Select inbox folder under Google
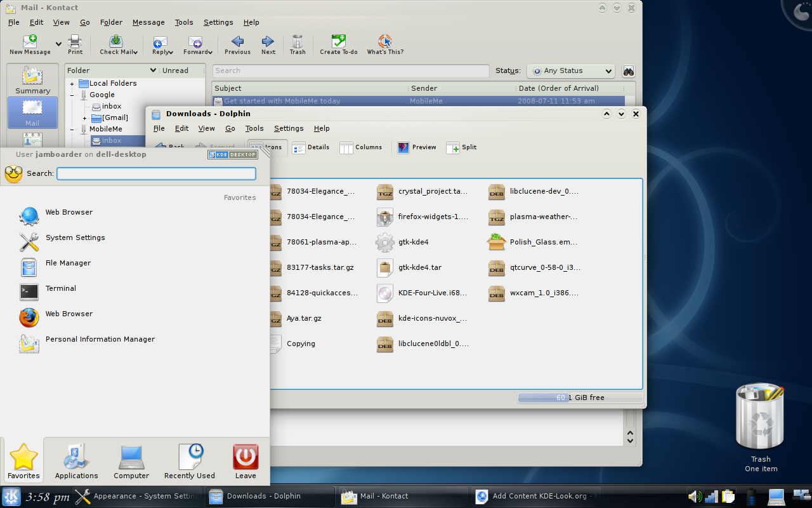Screen dimensions: 812x508 [x=112, y=106]
